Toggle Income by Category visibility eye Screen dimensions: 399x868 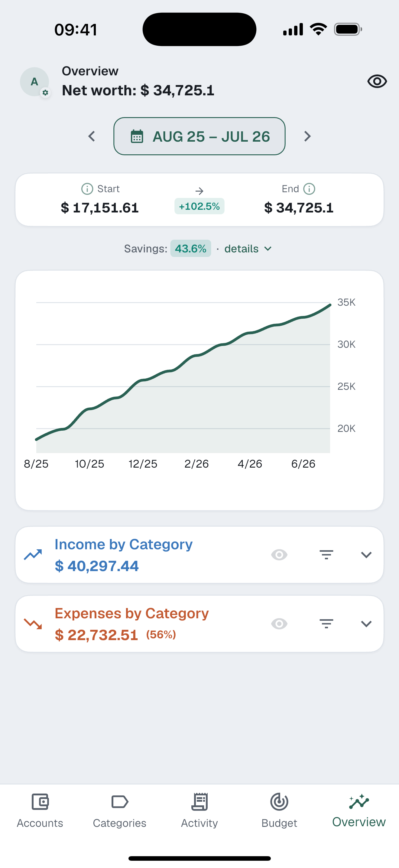click(x=279, y=555)
